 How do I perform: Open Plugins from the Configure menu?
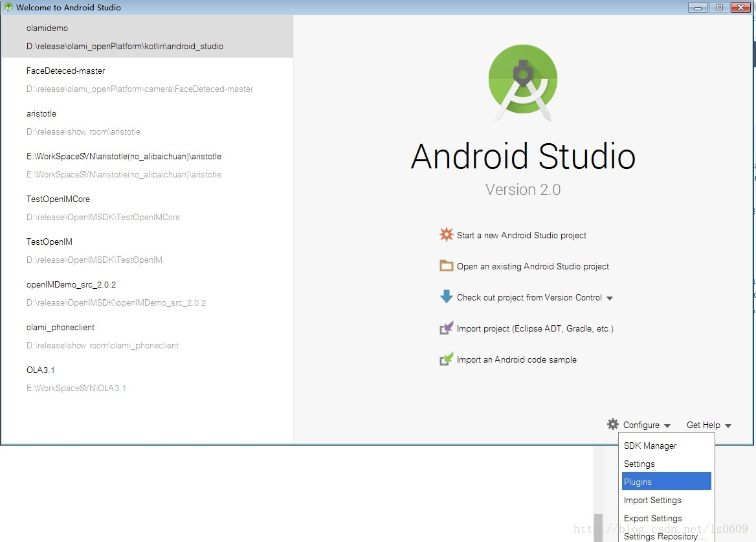666,481
